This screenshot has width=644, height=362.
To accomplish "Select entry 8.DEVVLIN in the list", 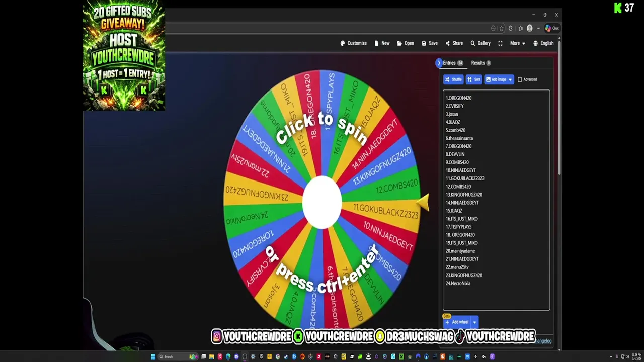I will point(455,154).
